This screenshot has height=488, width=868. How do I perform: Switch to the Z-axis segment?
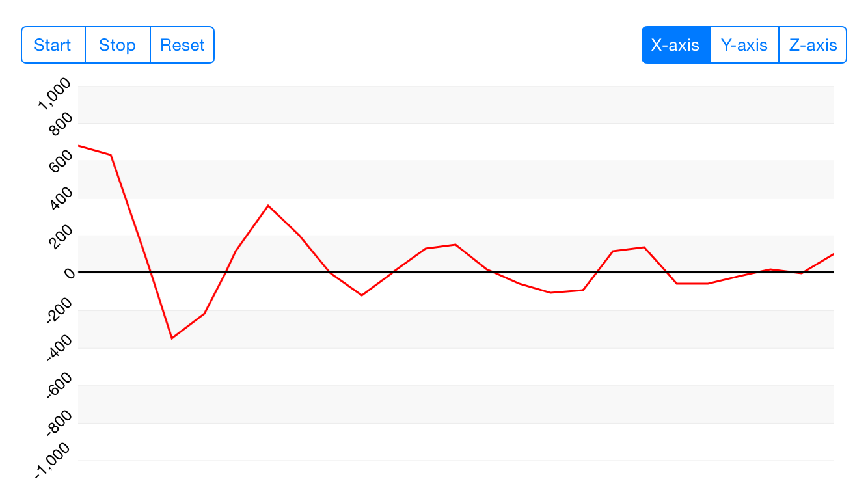point(813,45)
